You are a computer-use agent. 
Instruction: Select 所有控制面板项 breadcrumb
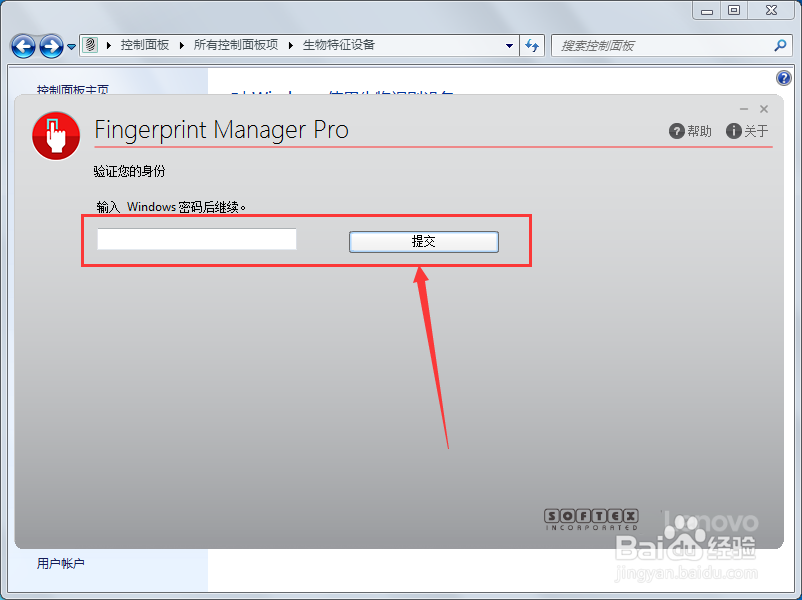pos(236,45)
